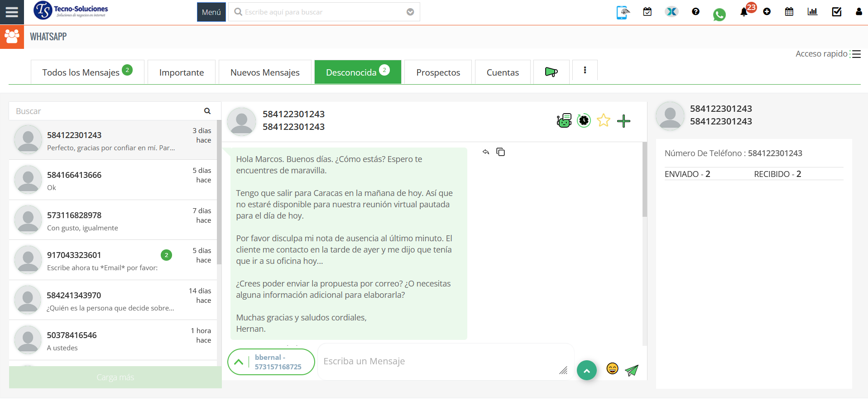Copy the message with copy icon

pos(500,152)
